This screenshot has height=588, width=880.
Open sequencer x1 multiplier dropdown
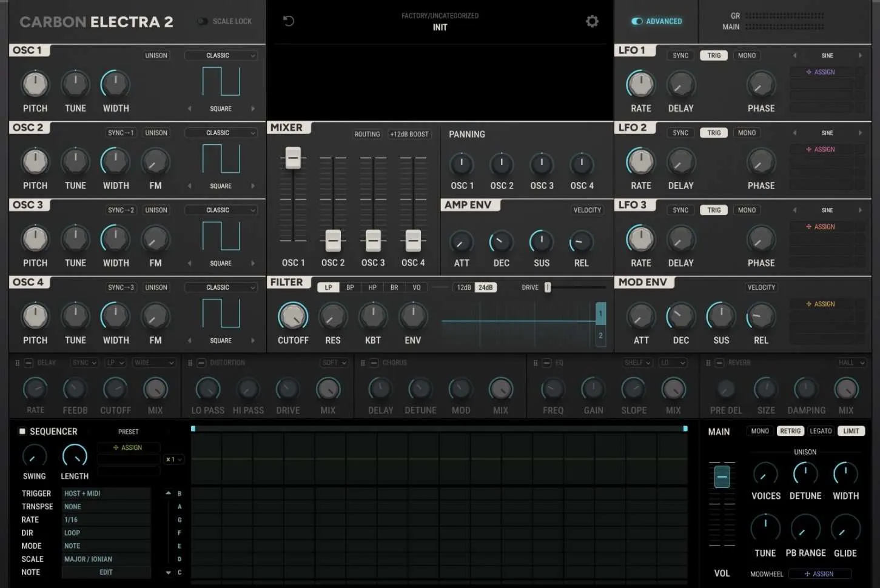click(173, 459)
